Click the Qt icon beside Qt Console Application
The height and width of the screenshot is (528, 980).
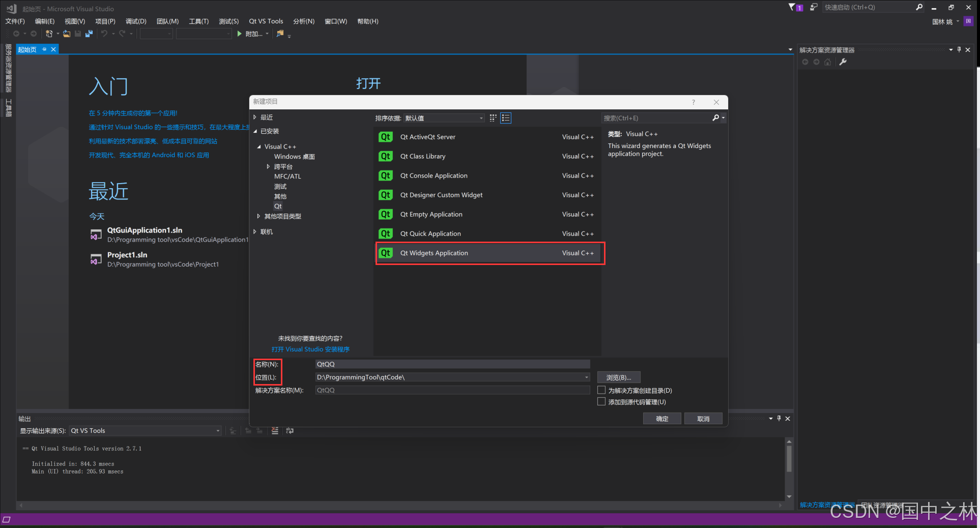386,175
